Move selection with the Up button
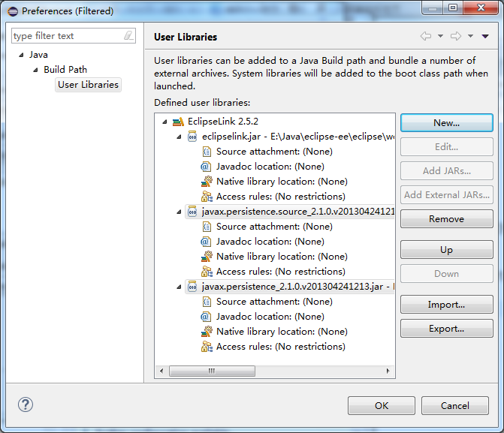Screen dimensions: 504x433 [x=446, y=250]
